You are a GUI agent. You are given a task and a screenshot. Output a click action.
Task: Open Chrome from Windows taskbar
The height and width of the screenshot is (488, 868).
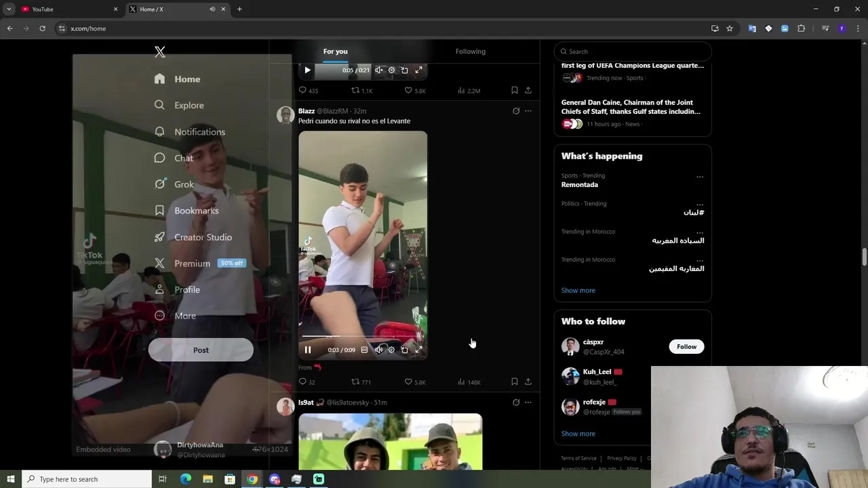pos(252,479)
